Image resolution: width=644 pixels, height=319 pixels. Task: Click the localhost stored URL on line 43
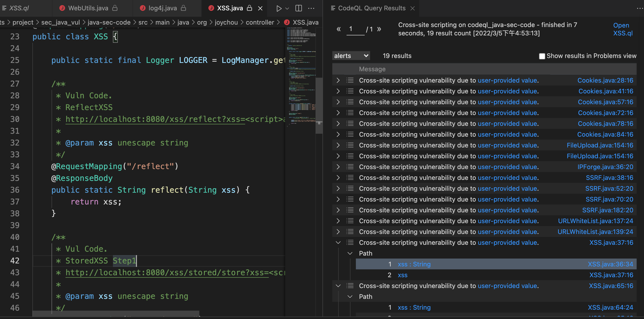coord(167,272)
